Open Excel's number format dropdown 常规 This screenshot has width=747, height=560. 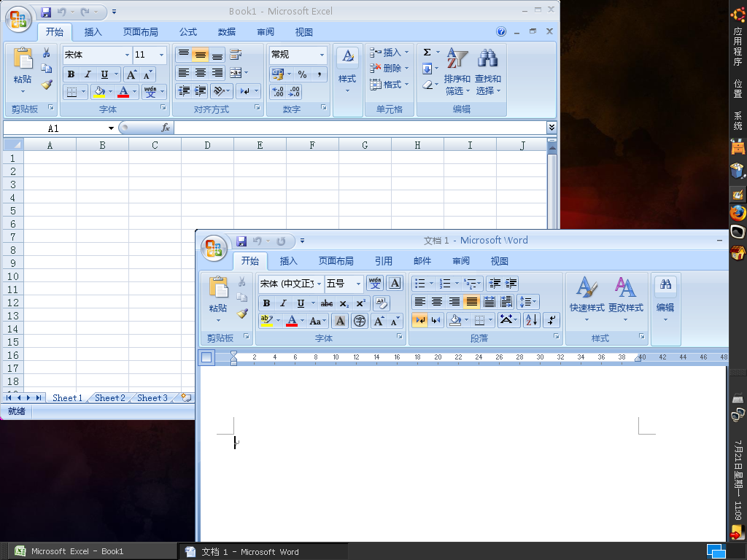coord(322,55)
